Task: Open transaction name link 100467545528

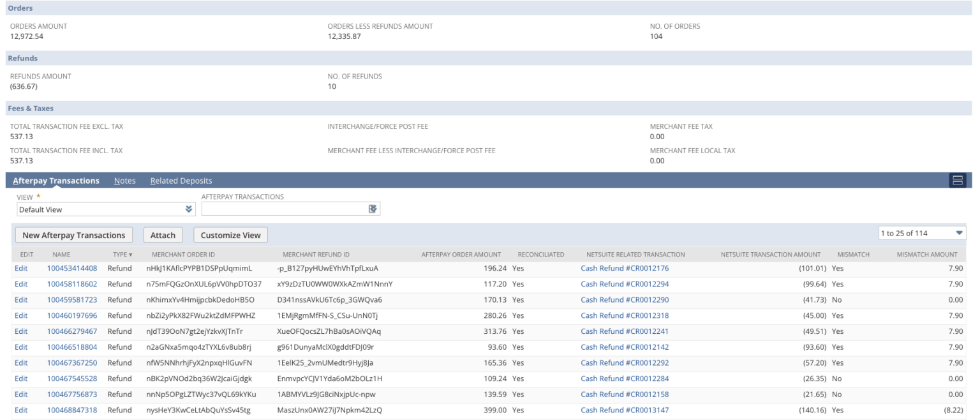Action: 72,379
